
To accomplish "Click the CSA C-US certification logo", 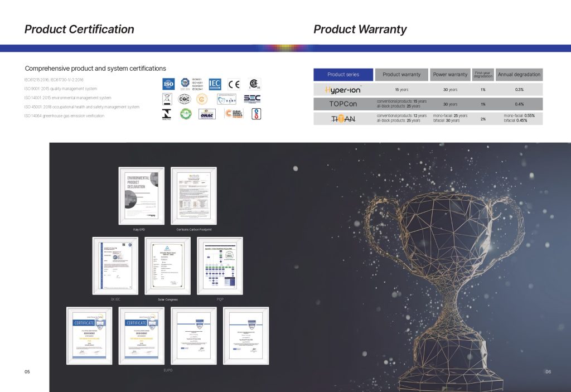I will pos(254,84).
